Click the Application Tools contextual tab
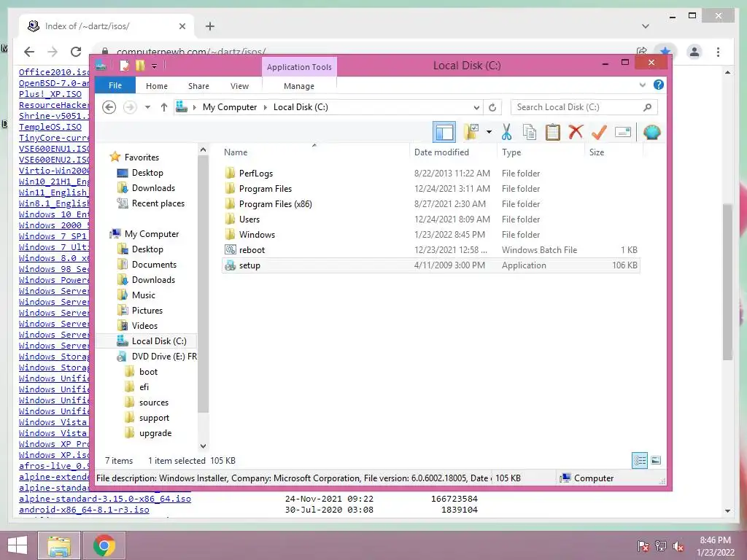Image resolution: width=747 pixels, height=560 pixels. (299, 67)
